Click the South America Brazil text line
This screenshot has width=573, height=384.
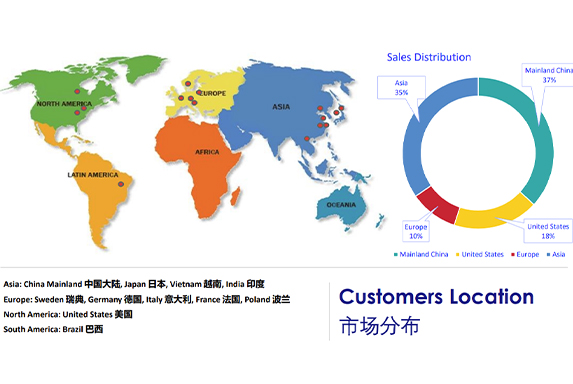53,329
